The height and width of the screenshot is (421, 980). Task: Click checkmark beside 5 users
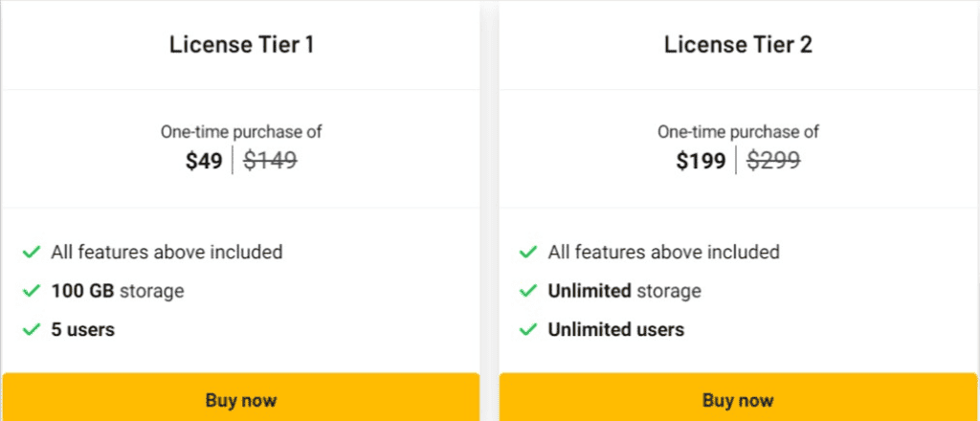point(31,330)
